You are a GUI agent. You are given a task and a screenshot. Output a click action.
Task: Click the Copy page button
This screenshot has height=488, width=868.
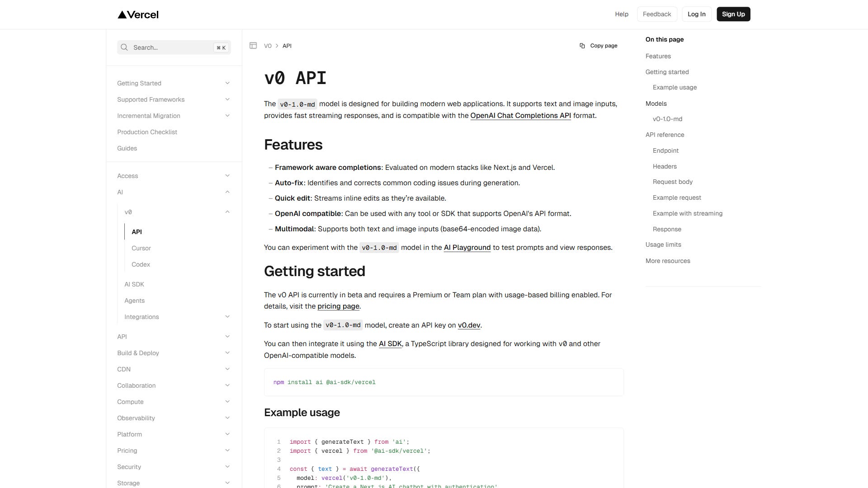598,46
